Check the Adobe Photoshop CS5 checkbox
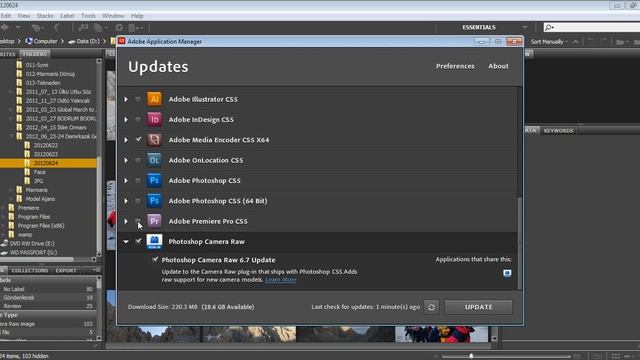This screenshot has height=360, width=640. pos(138,180)
